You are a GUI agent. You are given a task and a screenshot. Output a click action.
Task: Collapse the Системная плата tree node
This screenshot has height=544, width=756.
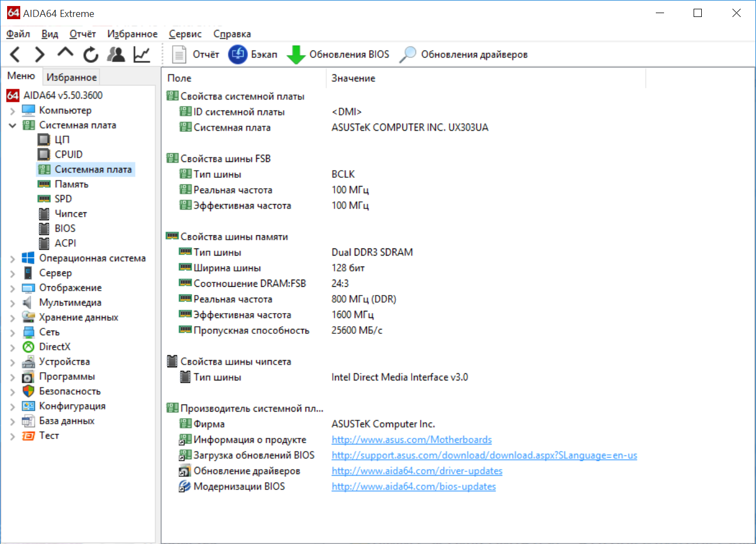[x=12, y=125]
